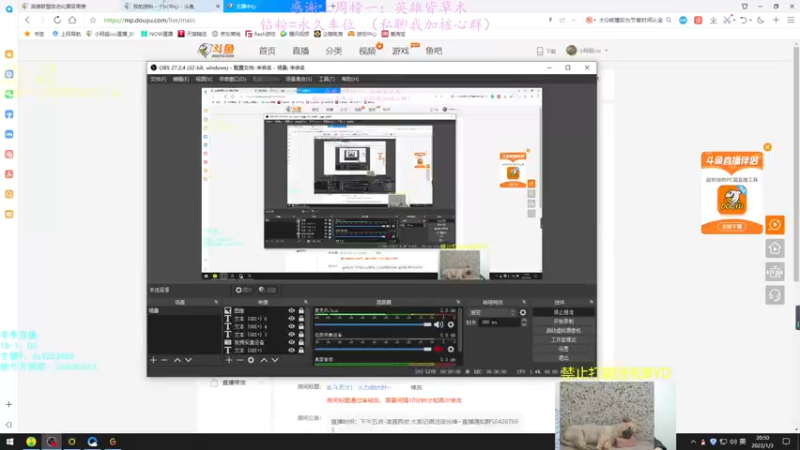Pop out the 来源 dock panel
This screenshot has height=450, width=800.
(306, 302)
